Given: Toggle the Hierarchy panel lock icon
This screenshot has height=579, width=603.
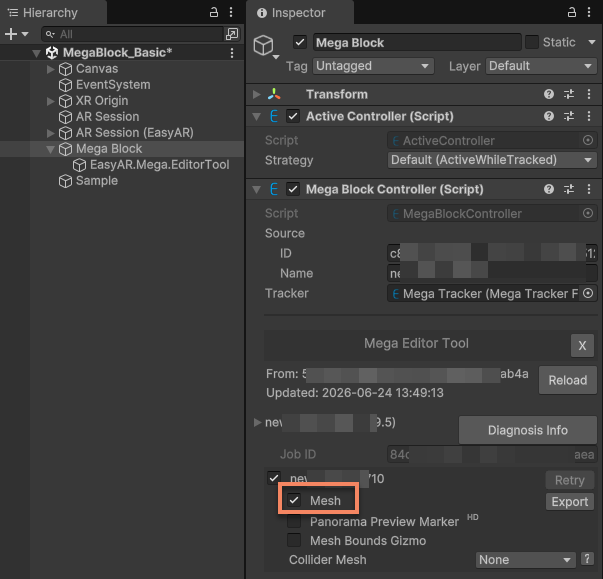Looking at the screenshot, I should tap(213, 12).
